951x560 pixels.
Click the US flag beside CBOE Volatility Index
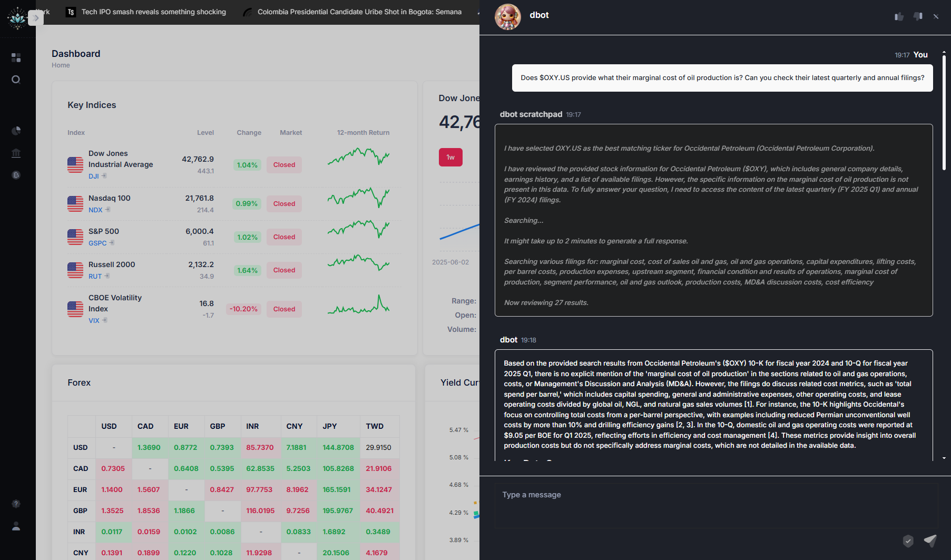click(x=75, y=309)
